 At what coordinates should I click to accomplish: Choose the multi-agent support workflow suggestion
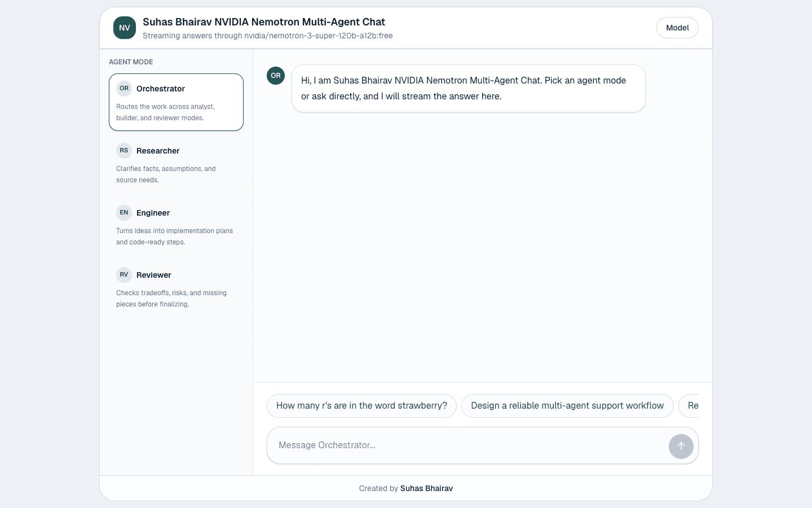[x=567, y=406]
